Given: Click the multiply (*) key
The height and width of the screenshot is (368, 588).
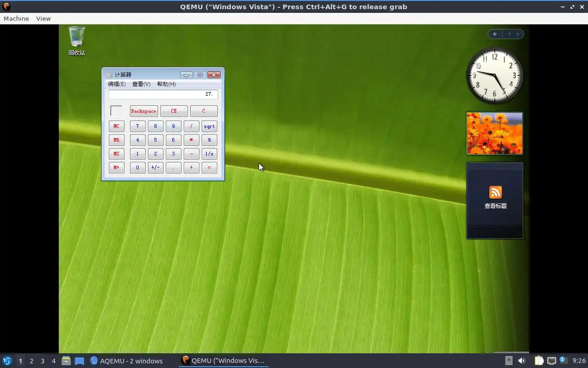Looking at the screenshot, I should (x=191, y=140).
